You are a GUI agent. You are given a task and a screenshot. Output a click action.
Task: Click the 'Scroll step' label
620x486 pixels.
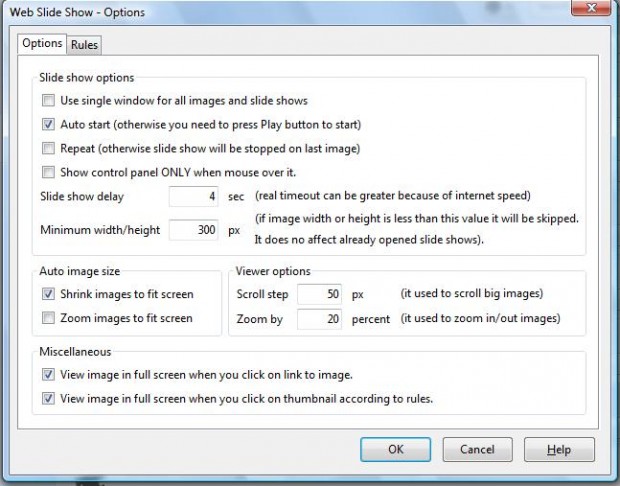coord(262,294)
